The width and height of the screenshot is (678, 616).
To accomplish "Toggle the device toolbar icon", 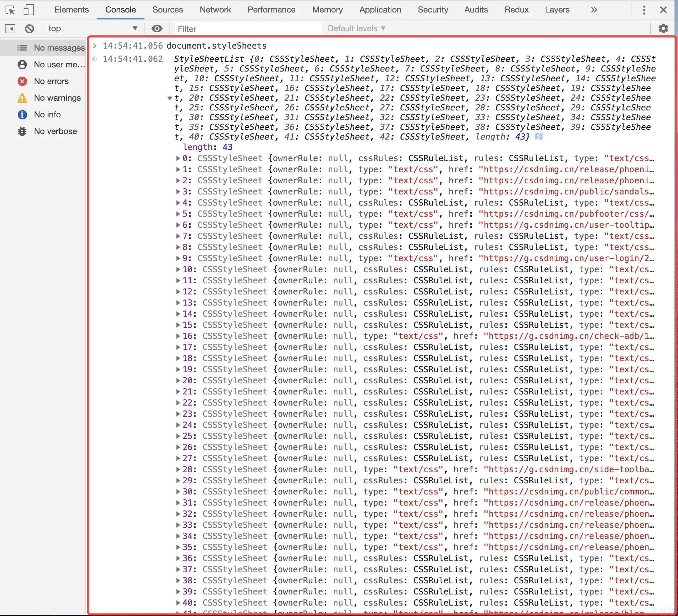I will [28, 10].
